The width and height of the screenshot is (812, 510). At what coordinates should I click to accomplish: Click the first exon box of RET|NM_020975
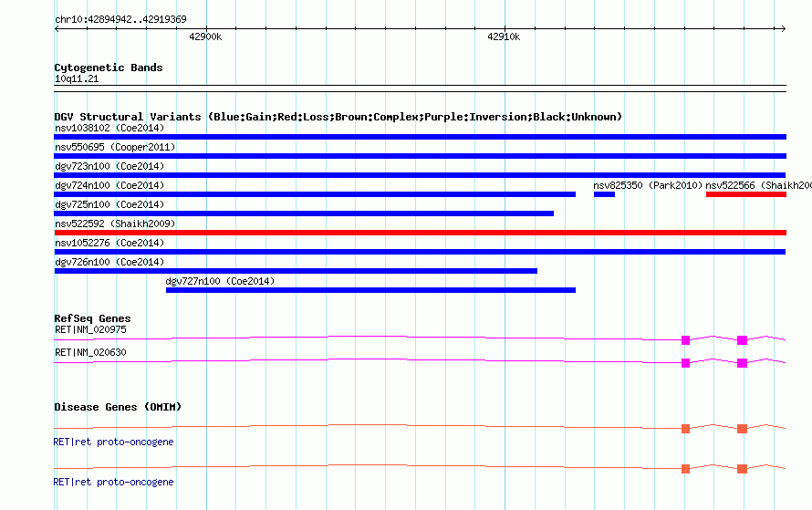pos(686,340)
